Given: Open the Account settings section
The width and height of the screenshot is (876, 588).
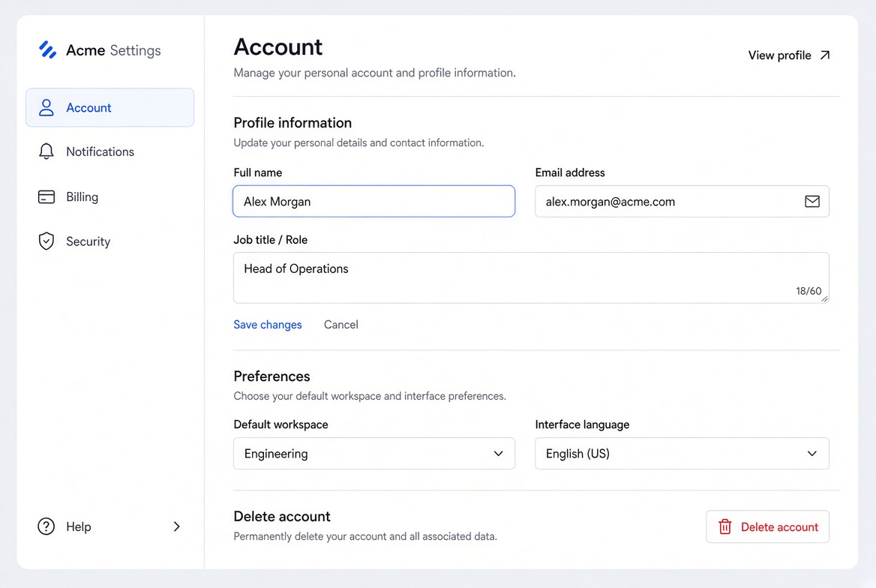Looking at the screenshot, I should [110, 107].
